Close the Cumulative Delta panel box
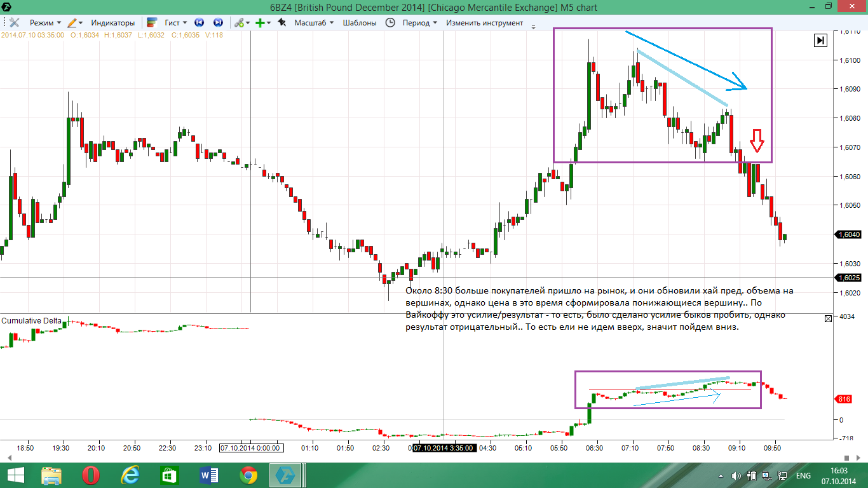This screenshot has width=868, height=488. [828, 319]
